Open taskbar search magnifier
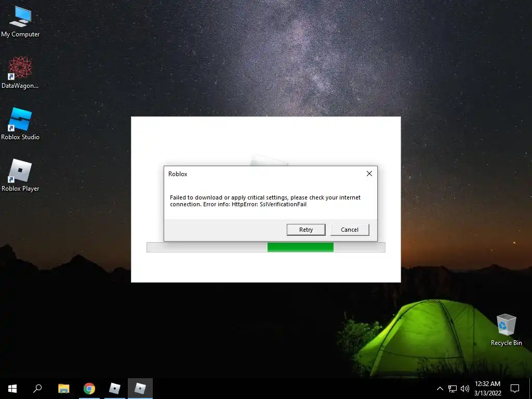The image size is (532, 399). (x=37, y=389)
